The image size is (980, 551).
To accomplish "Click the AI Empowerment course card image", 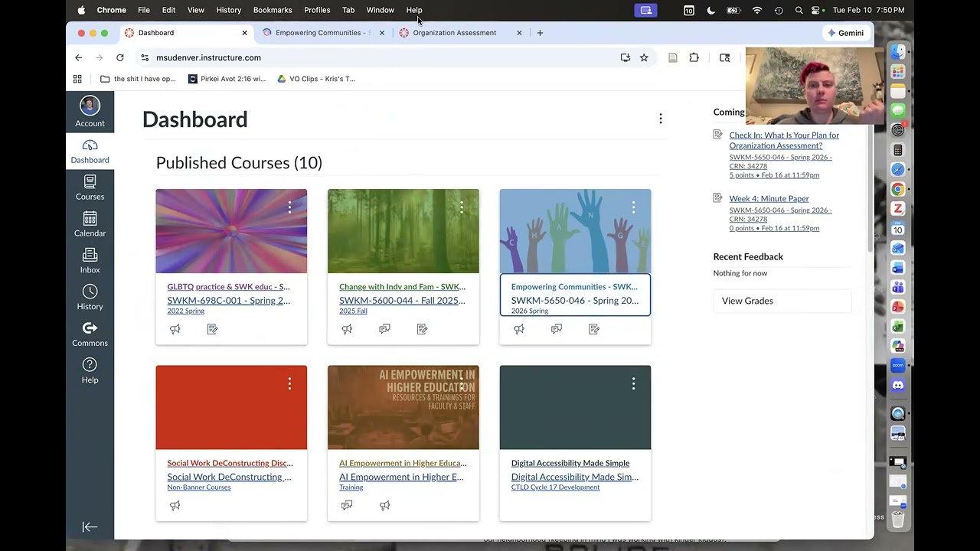I will pyautogui.click(x=403, y=407).
